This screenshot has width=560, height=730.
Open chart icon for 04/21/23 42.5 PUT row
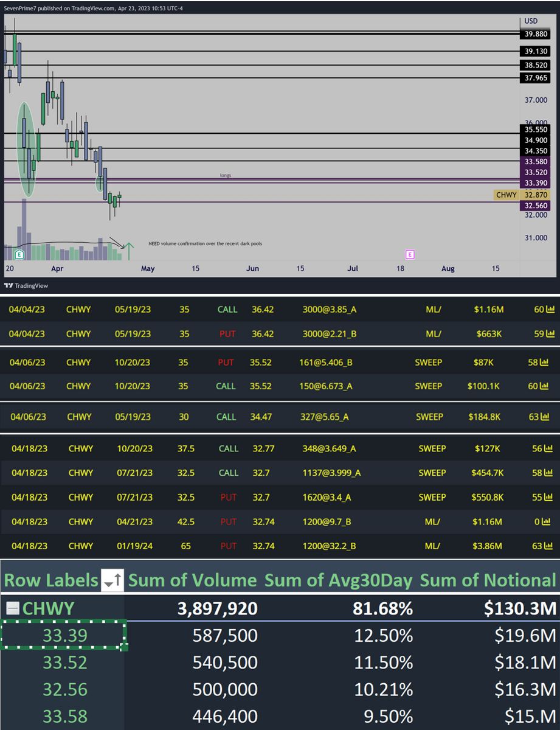(546, 522)
